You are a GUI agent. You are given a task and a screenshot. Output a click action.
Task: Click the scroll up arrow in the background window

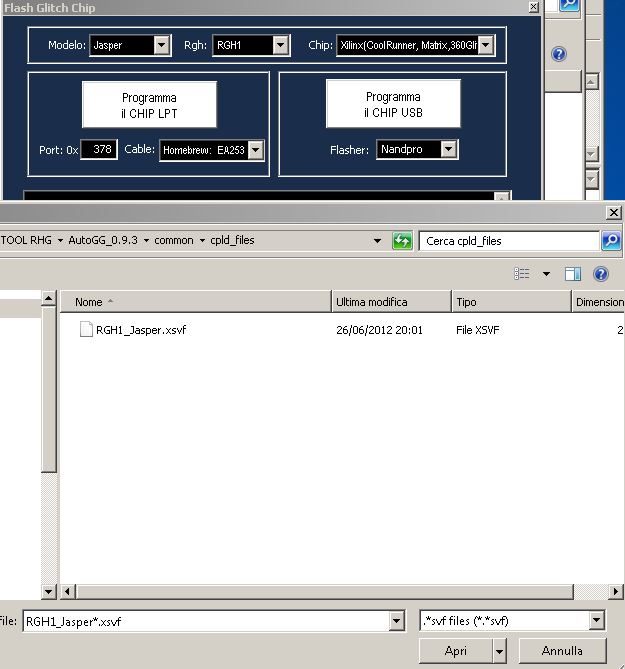(591, 81)
